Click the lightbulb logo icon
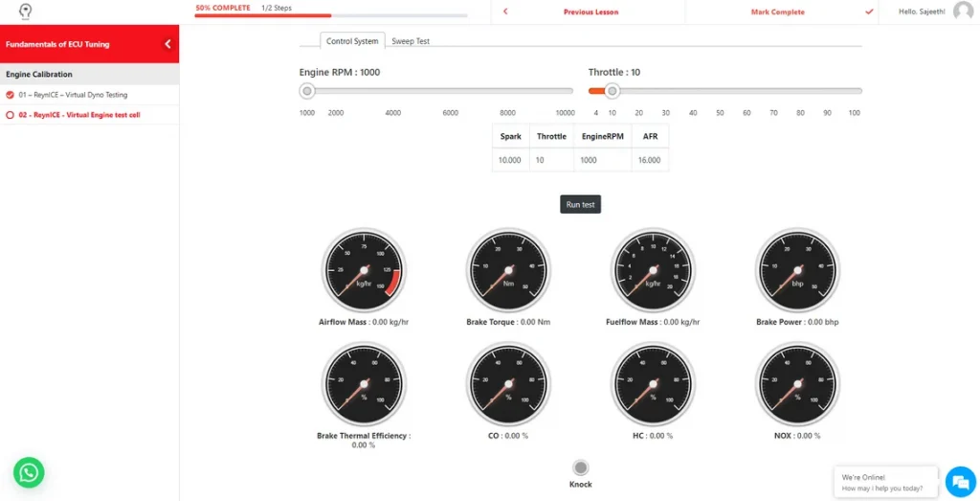The image size is (980, 501). (26, 11)
